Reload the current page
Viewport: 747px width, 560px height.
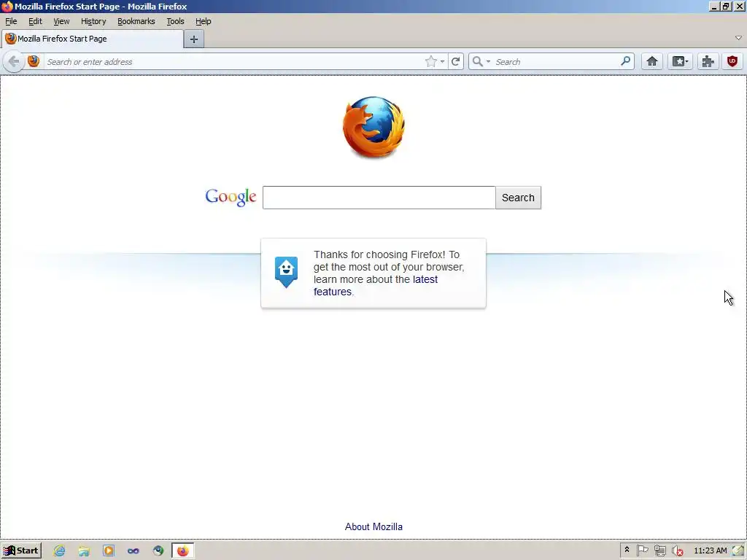coord(455,61)
